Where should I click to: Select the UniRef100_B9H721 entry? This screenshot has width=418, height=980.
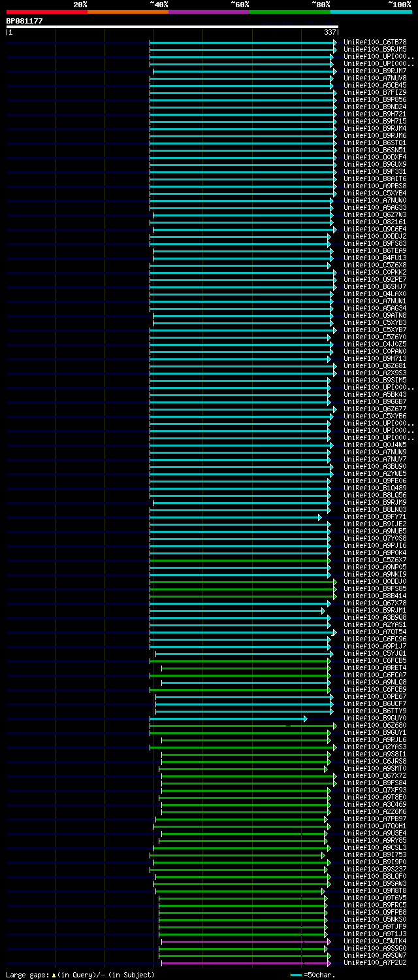[x=375, y=114]
